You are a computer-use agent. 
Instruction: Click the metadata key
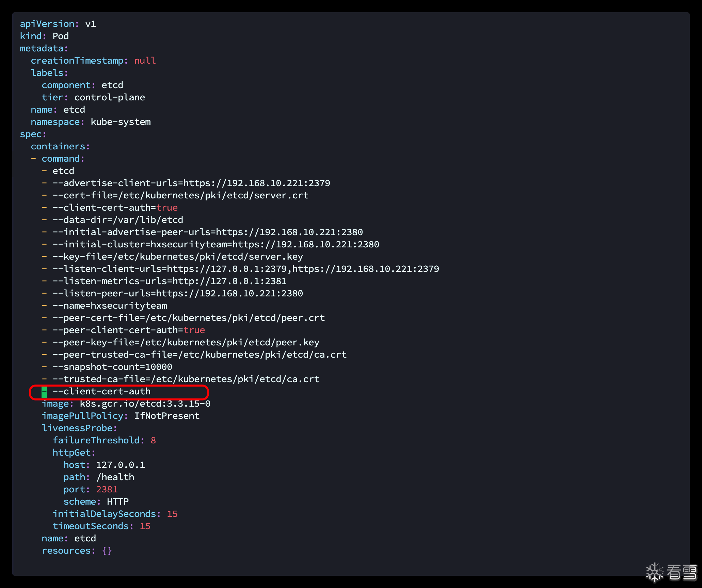tap(42, 48)
